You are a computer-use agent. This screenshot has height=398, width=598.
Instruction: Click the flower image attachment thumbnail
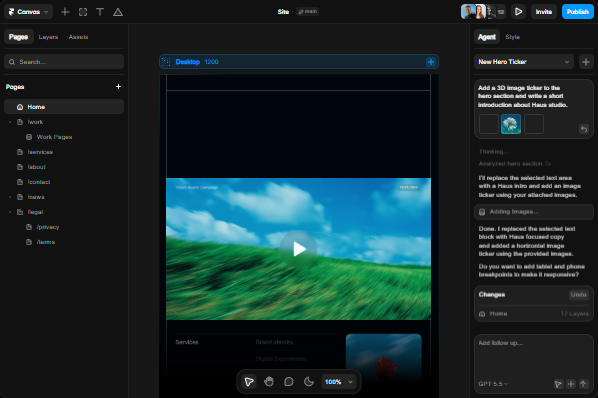(511, 124)
